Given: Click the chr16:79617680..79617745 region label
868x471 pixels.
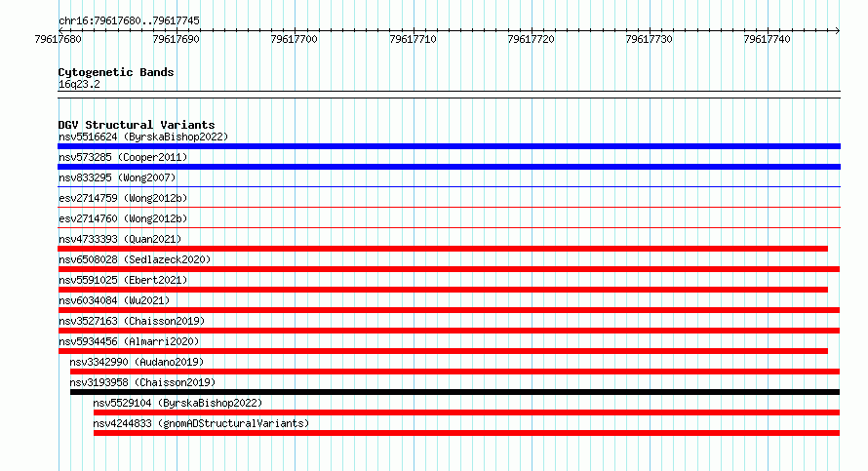Looking at the screenshot, I should (x=129, y=21).
